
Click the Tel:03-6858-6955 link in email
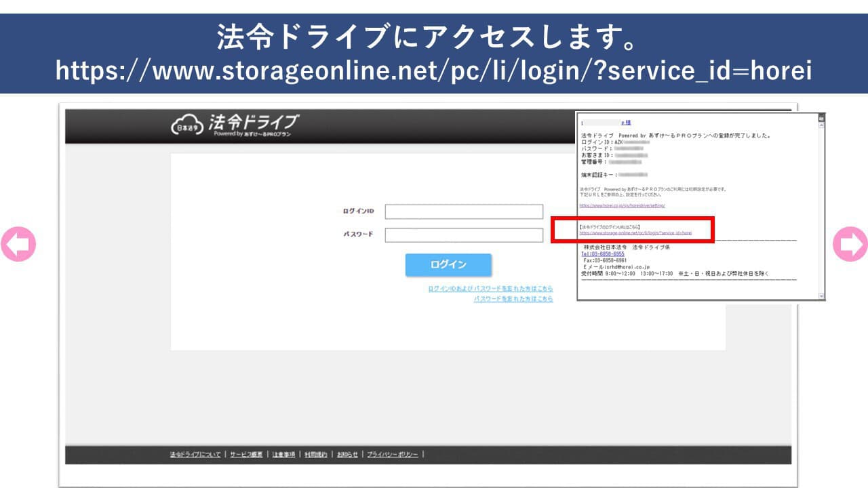pyautogui.click(x=603, y=254)
